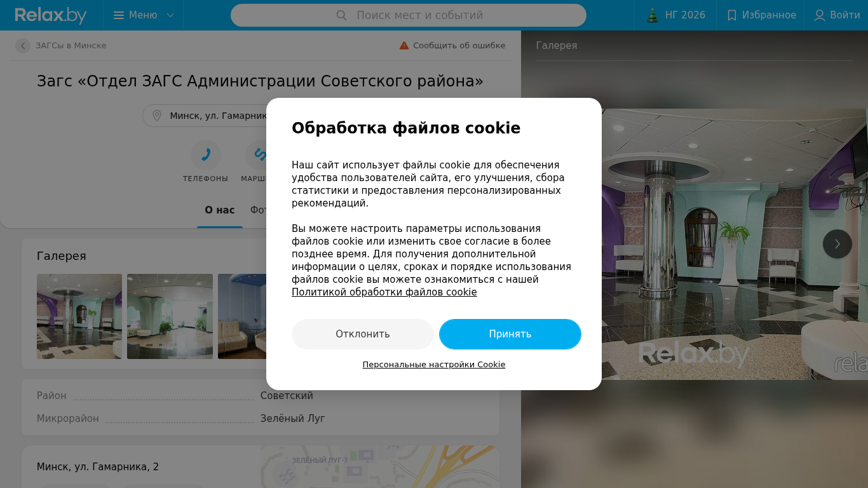Open the first gallery thumbnail
The height and width of the screenshot is (488, 868).
coord(79,316)
